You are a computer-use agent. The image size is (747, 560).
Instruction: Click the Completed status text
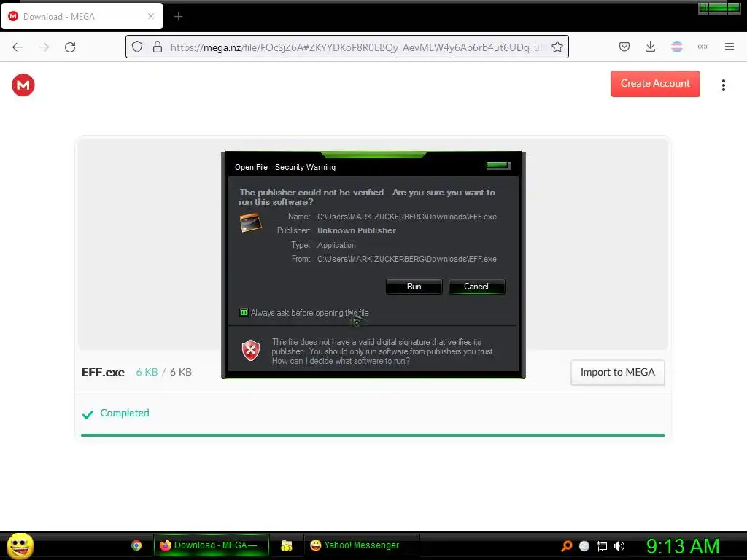tap(124, 413)
